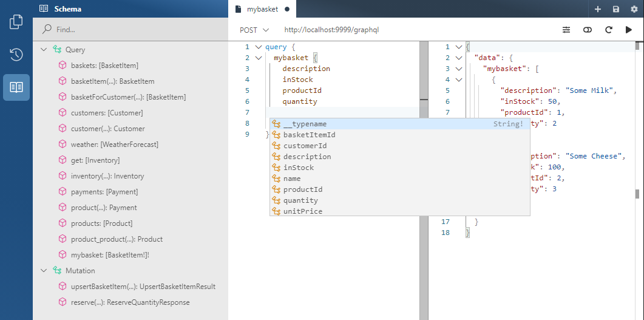Select basketItemId autocomplete suggestion
This screenshot has height=320, width=644.
(x=399, y=135)
